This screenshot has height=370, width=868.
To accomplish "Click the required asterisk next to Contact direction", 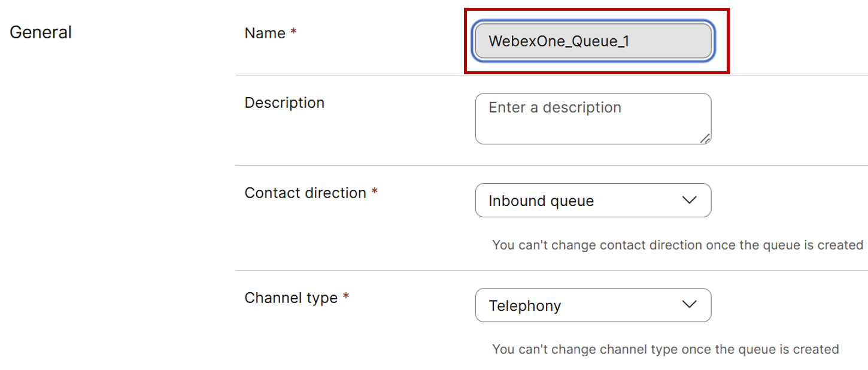I will (375, 193).
